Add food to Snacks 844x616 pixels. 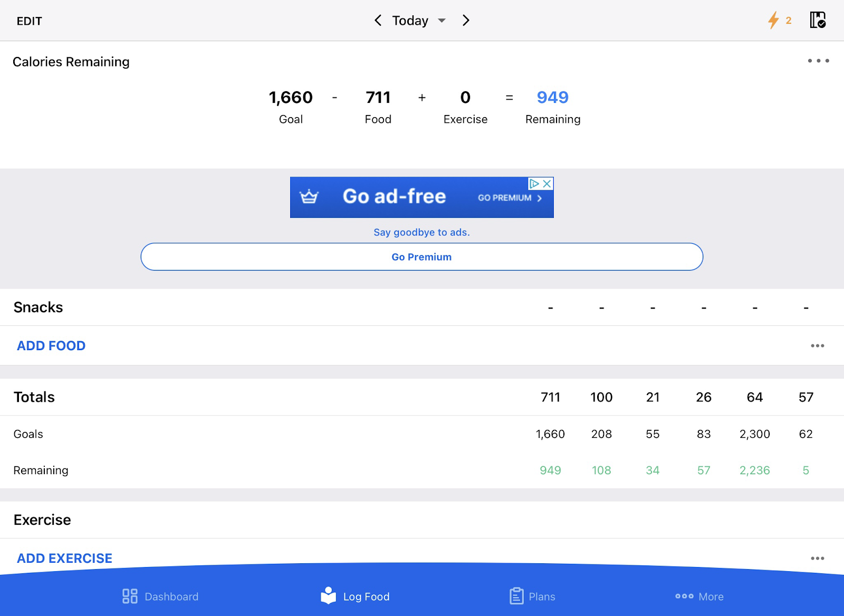[51, 345]
